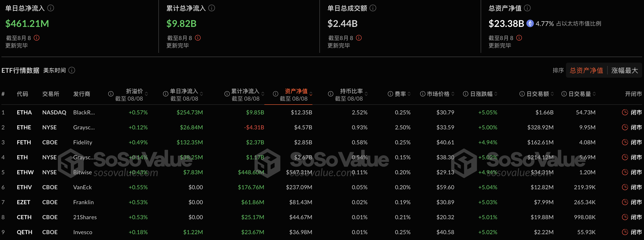Screen dimensions: 644x240
Task: Click 21Shares issuer cell
Action: pyautogui.click(x=85, y=217)
